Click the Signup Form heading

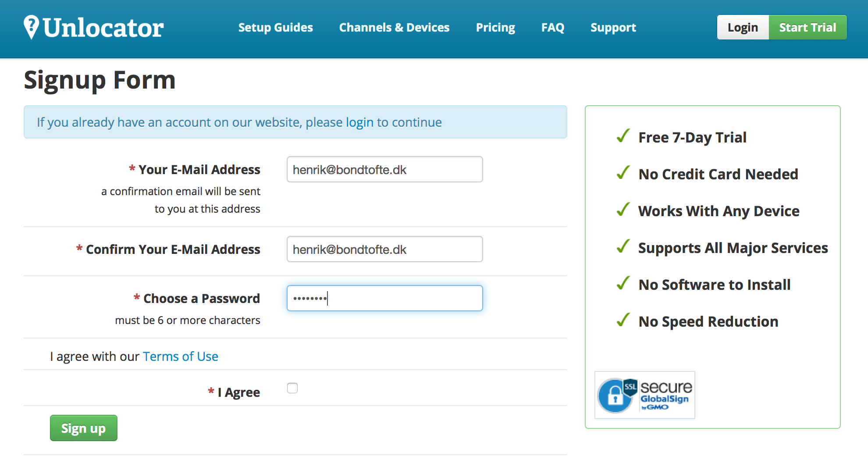(x=100, y=80)
